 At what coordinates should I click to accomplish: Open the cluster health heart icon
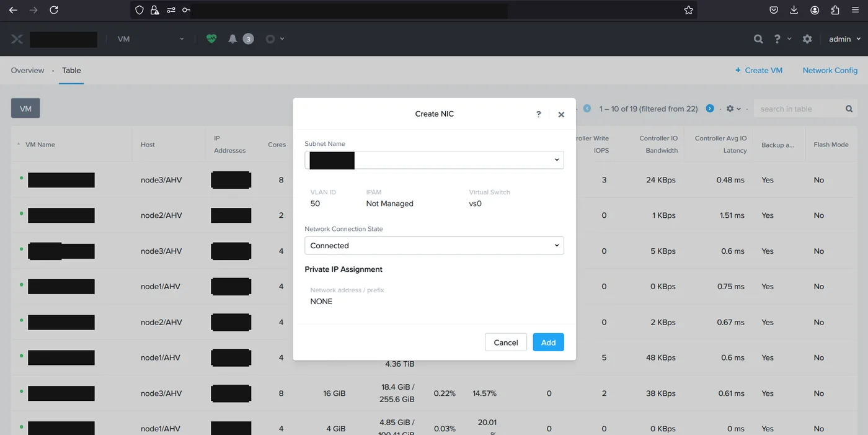pyautogui.click(x=211, y=38)
